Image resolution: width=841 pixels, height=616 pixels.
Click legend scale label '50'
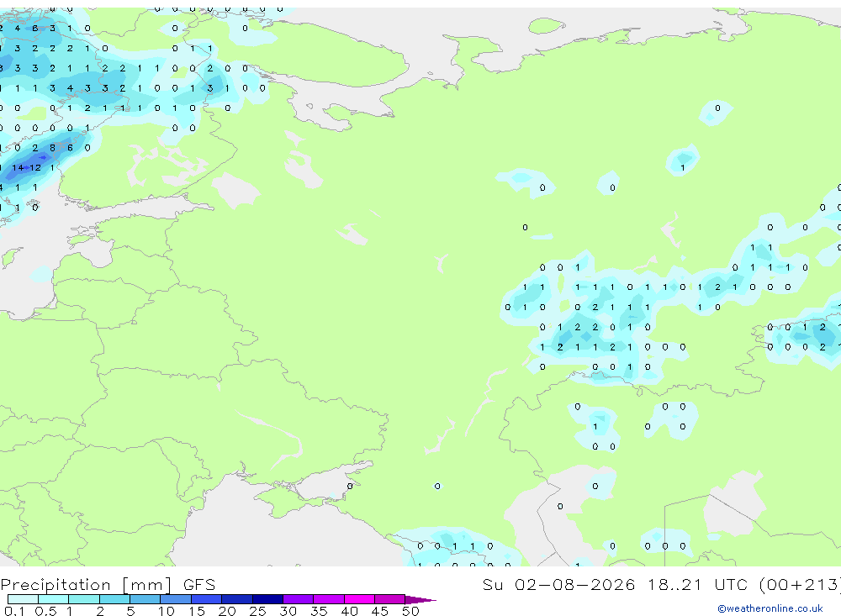(x=410, y=611)
